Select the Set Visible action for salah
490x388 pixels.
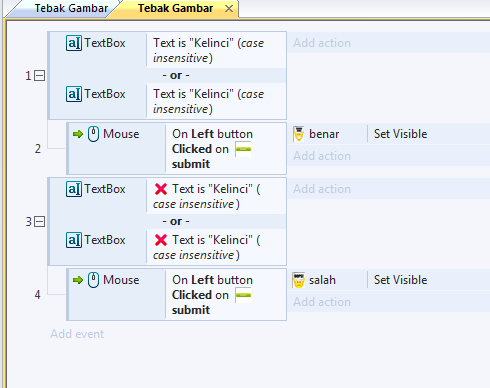(400, 280)
